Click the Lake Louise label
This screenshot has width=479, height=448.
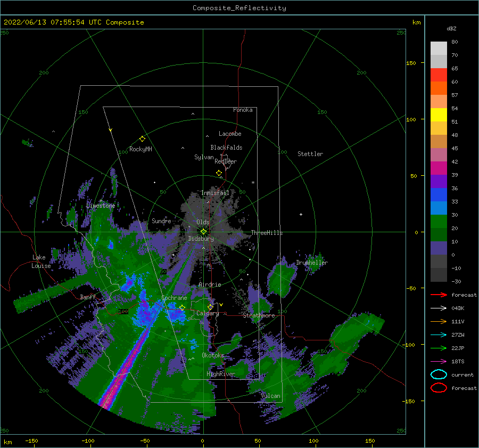click(x=42, y=262)
